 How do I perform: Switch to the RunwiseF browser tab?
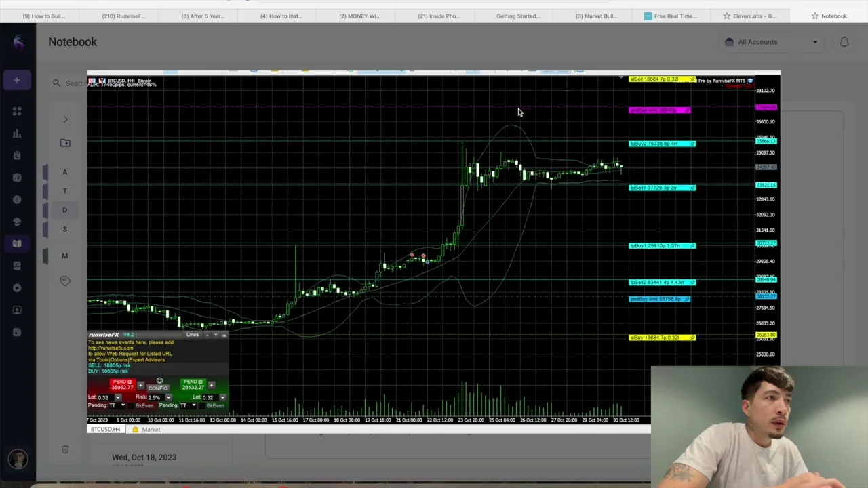(123, 16)
